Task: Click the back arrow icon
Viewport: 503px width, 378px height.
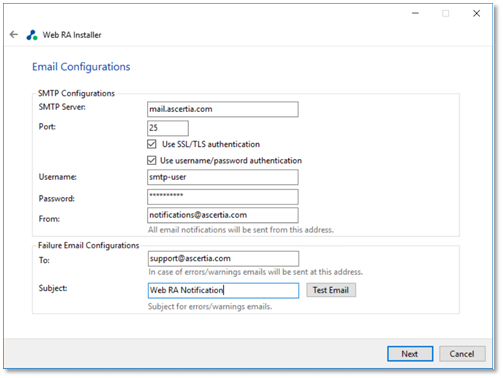Action: [14, 34]
